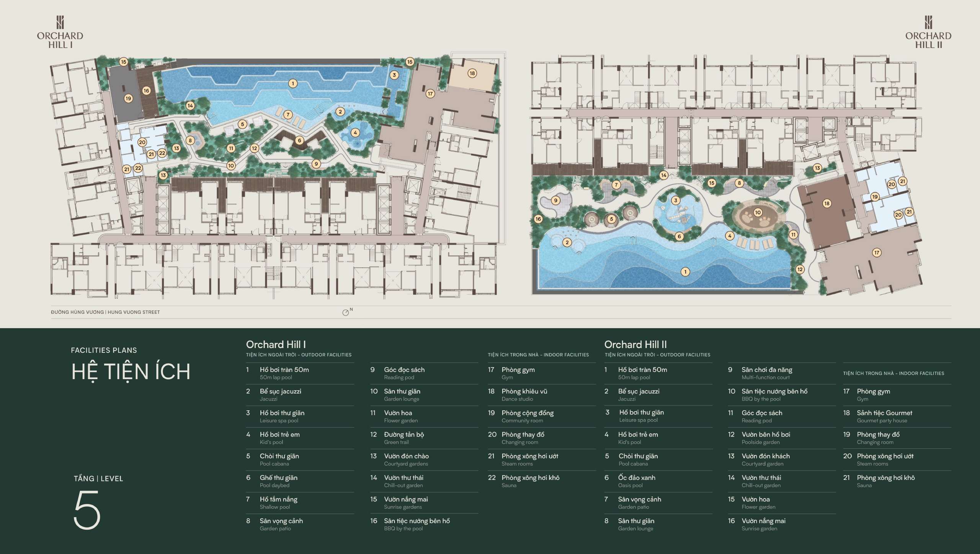Click the 'HỆ TIỆN ÍCH' title
Image resolution: width=980 pixels, height=554 pixels.
pos(131,372)
